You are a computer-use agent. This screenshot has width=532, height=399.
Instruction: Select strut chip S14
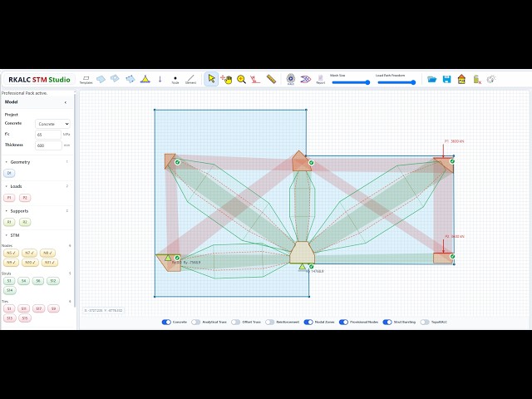coord(9,290)
